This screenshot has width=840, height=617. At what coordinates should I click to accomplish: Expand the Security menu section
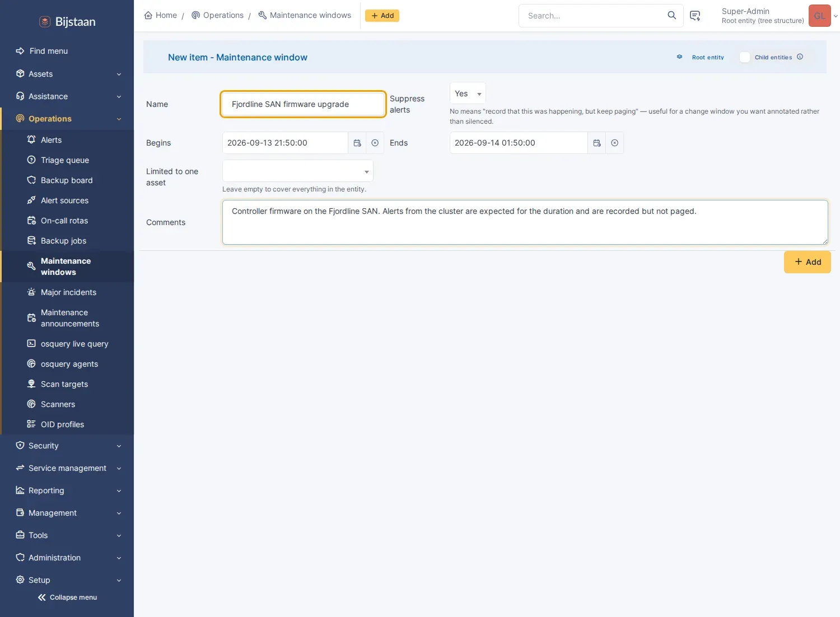pyautogui.click(x=67, y=446)
